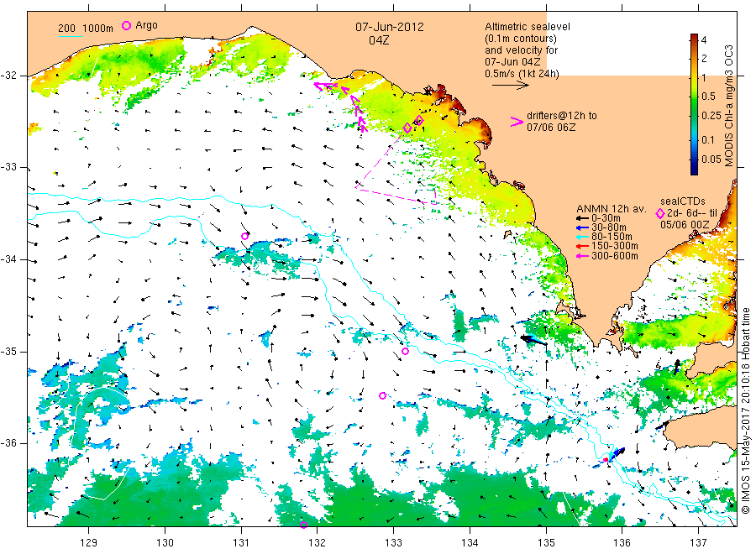756x554 pixels.
Task: Click the 1000m isobath legend label
Action: coord(98,28)
